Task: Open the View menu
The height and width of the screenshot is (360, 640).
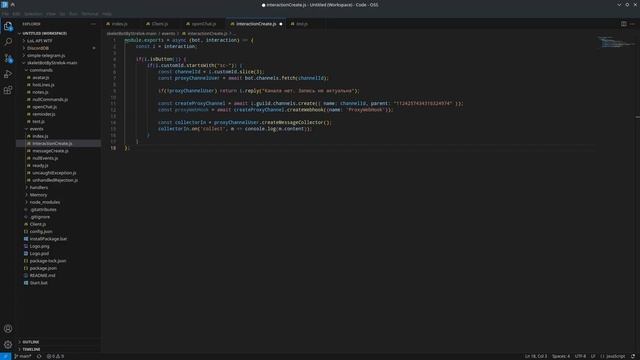Action: tap(51, 14)
